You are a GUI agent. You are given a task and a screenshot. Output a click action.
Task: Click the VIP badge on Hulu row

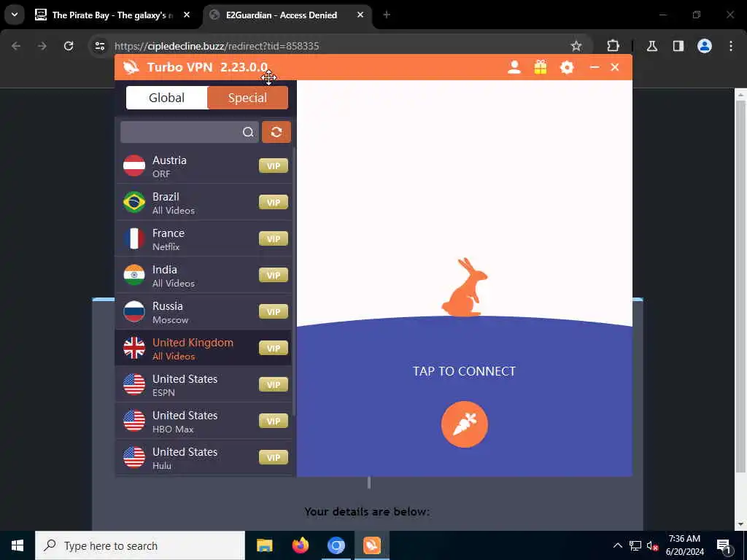274,457
